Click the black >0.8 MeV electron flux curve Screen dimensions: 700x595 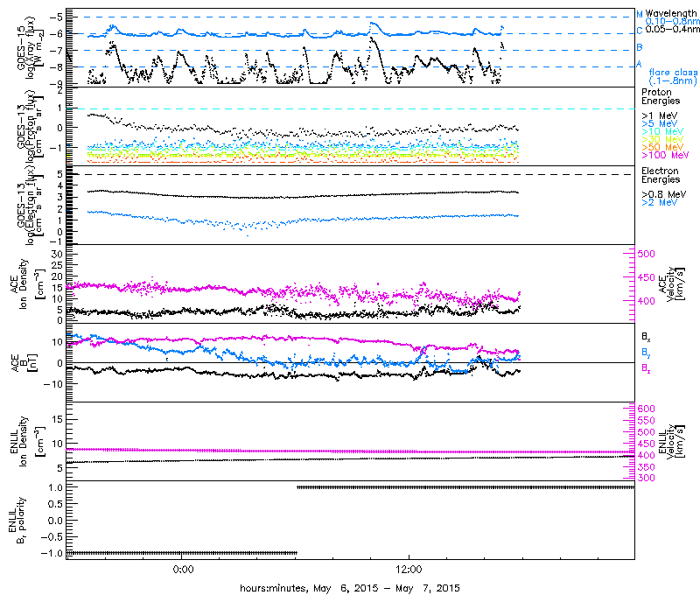tap(303, 196)
